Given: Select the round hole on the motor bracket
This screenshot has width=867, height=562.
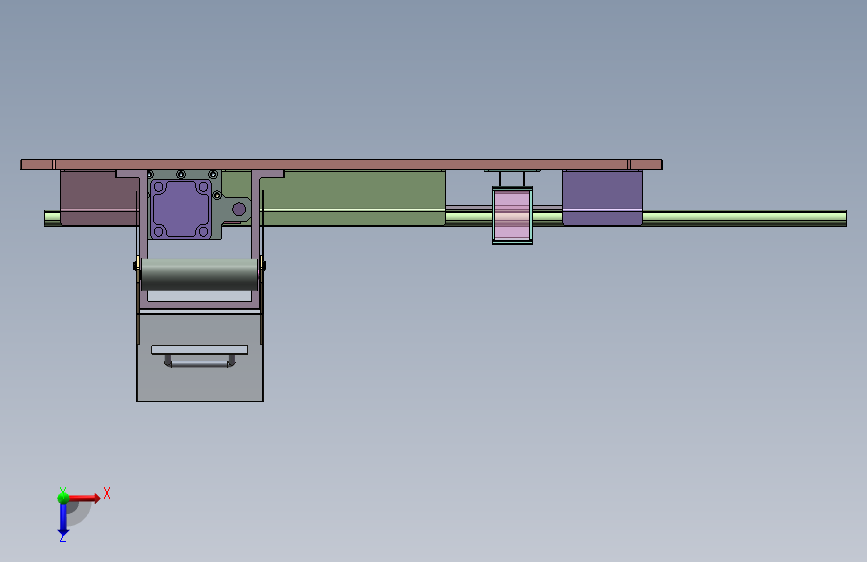Looking at the screenshot, I should pyautogui.click(x=239, y=209).
